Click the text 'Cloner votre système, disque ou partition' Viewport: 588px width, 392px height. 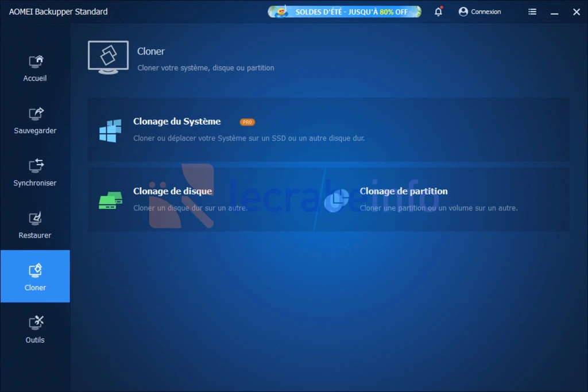pos(206,68)
